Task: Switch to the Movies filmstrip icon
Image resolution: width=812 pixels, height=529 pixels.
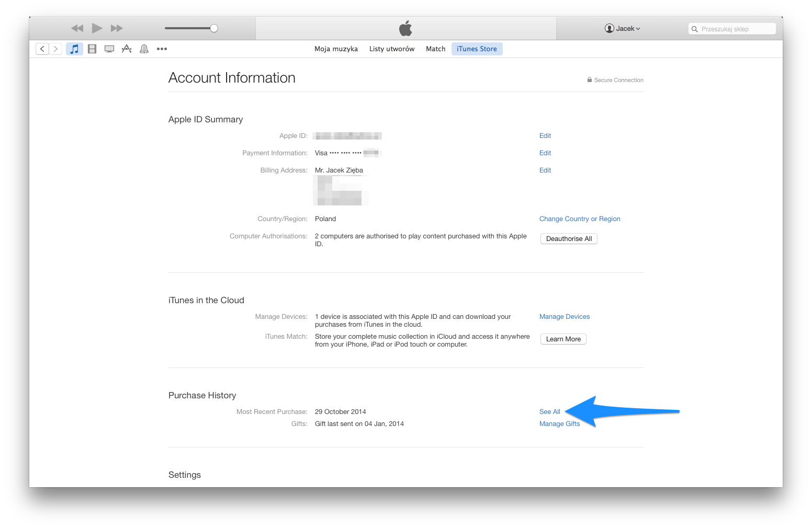Action: click(x=92, y=49)
